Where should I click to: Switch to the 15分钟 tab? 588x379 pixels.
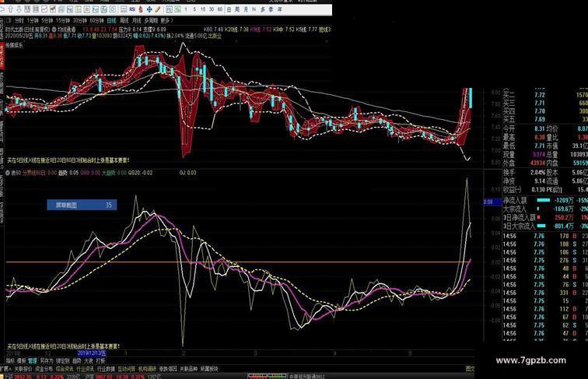(63, 21)
